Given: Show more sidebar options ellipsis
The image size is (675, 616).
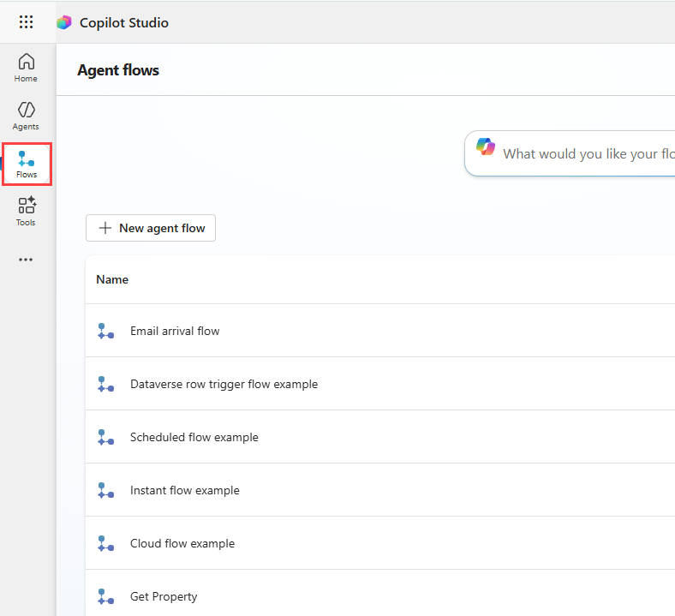Looking at the screenshot, I should click(x=26, y=260).
